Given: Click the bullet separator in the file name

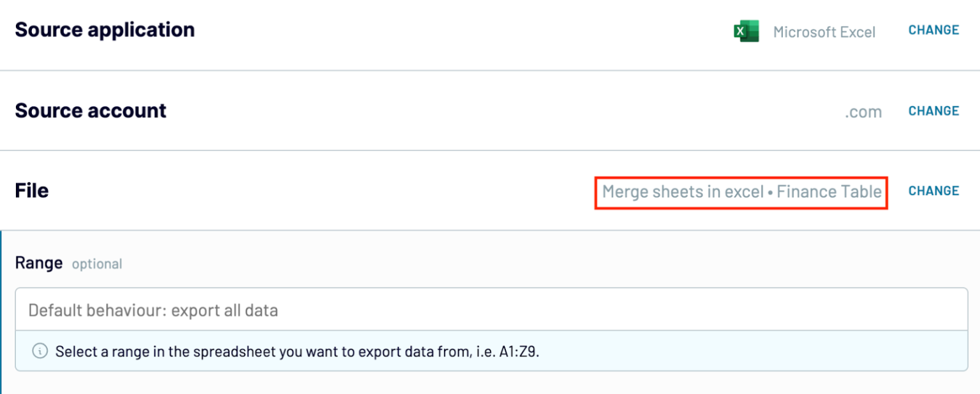Looking at the screenshot, I should tap(770, 192).
